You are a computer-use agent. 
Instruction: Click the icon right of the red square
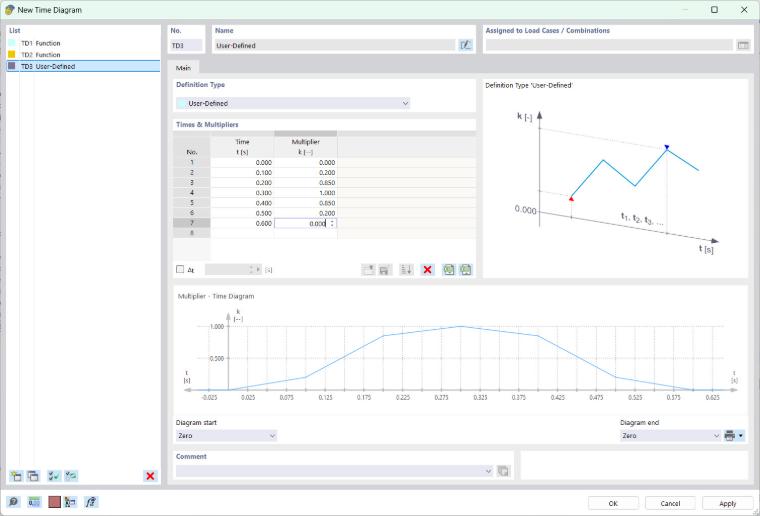(71, 502)
